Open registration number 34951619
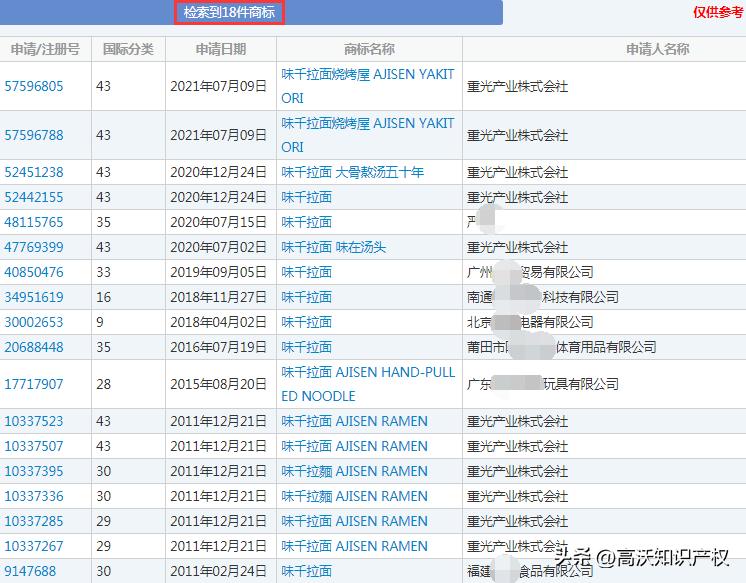746x583 pixels. pyautogui.click(x=34, y=297)
